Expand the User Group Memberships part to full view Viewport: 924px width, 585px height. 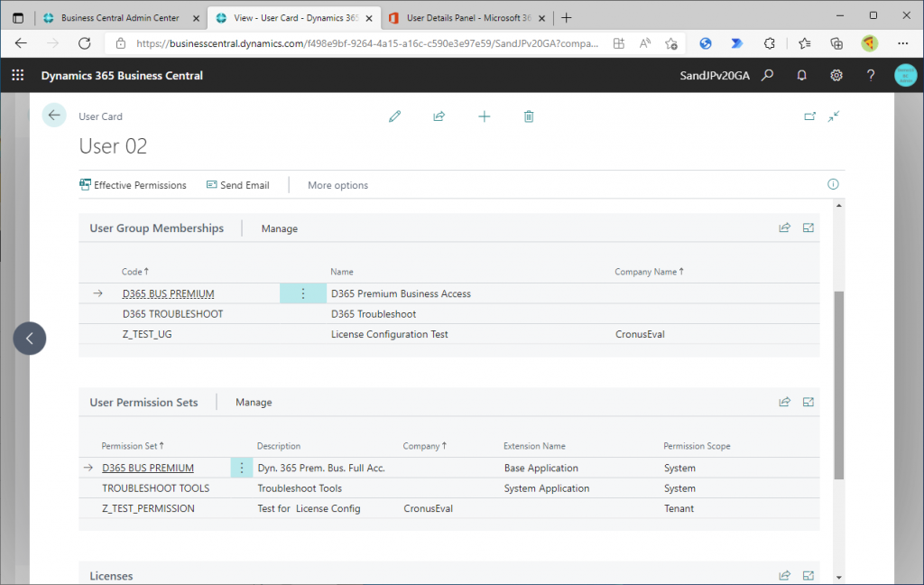808,227
